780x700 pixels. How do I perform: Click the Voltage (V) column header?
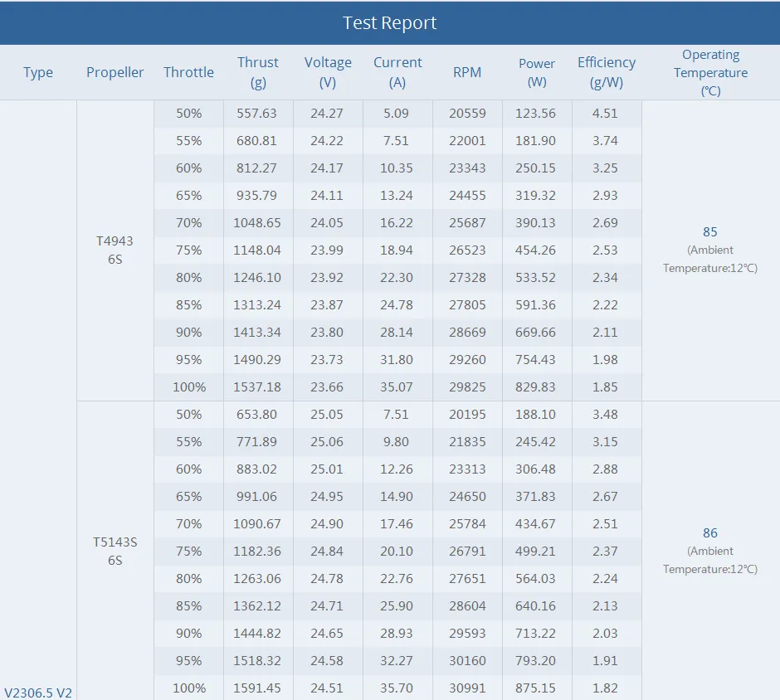click(x=328, y=72)
